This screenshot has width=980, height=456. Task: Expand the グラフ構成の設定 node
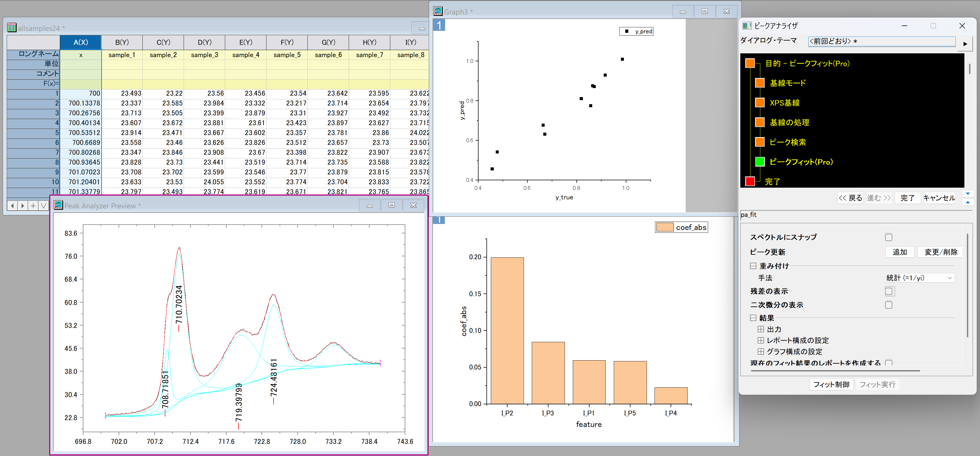(761, 351)
